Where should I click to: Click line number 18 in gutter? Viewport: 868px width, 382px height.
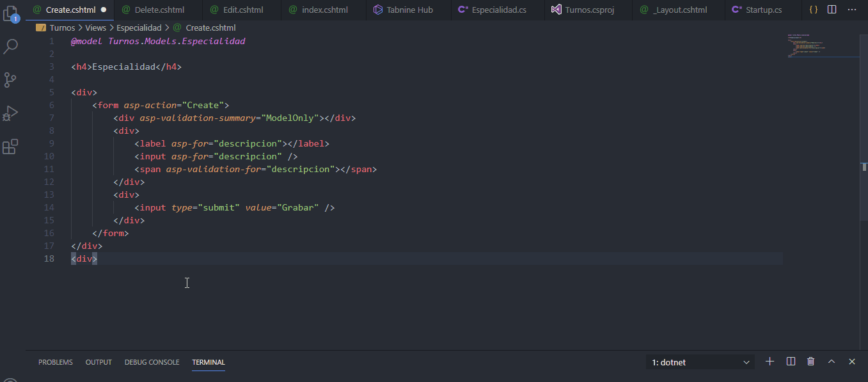(49, 259)
